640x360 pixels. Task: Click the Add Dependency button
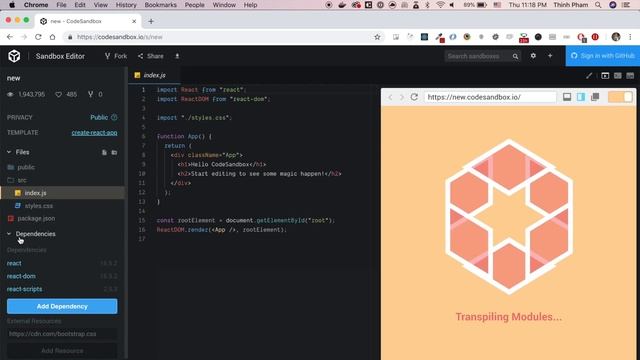[x=62, y=306]
